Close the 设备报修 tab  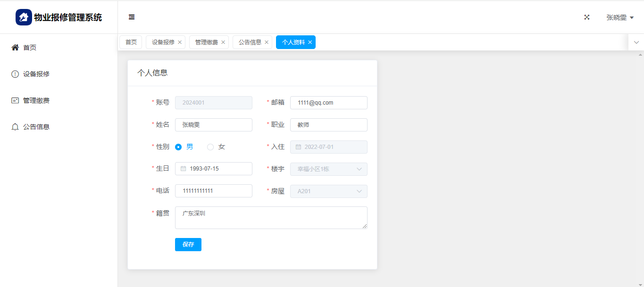[180, 42]
